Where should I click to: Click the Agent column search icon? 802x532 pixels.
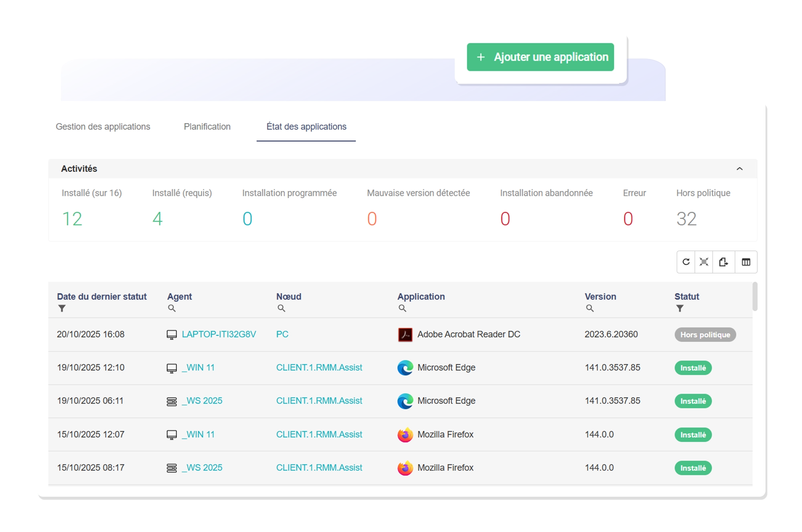172,308
